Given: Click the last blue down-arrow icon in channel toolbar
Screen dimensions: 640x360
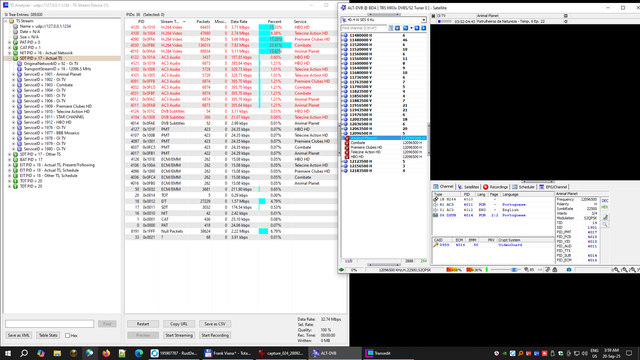Looking at the screenshot, I should coord(424,28).
